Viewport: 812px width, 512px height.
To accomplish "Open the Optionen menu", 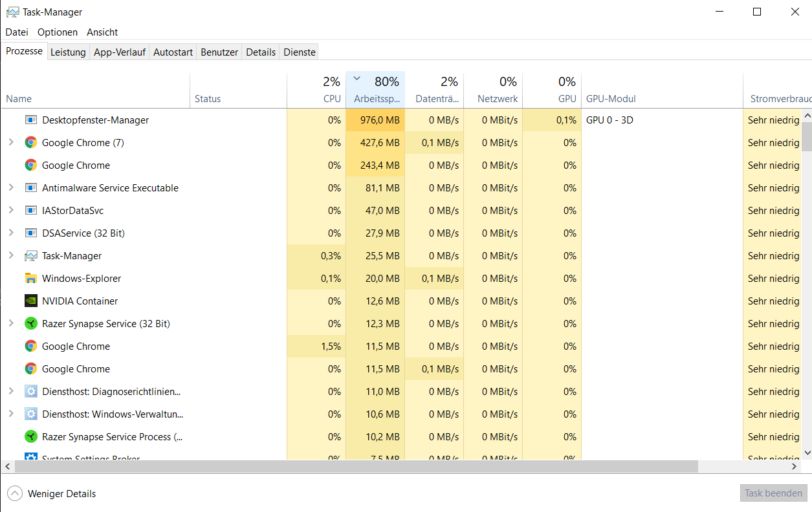I will click(58, 32).
